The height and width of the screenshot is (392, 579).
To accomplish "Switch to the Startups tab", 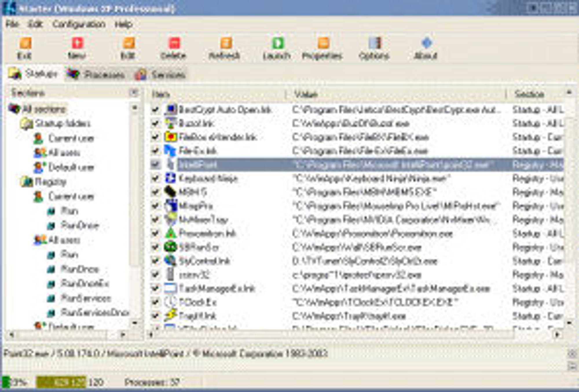I will pos(33,74).
